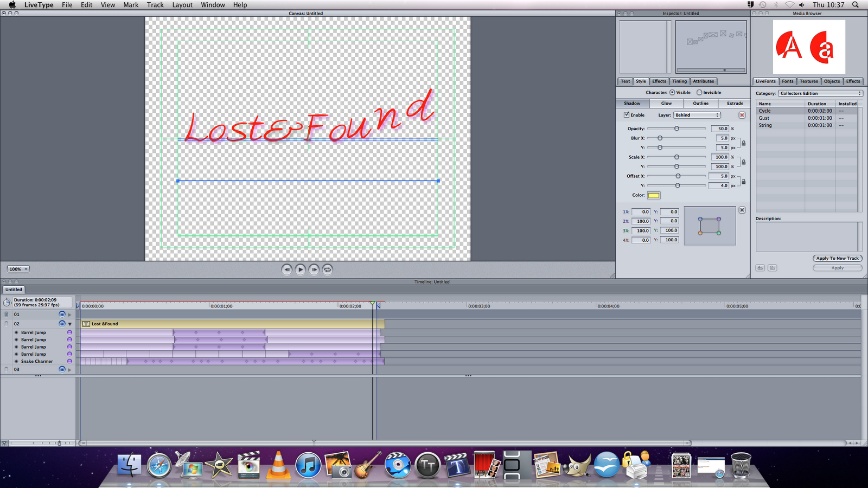Select the String LiveFont row
Screen dimensions: 868x488
[x=808, y=125]
